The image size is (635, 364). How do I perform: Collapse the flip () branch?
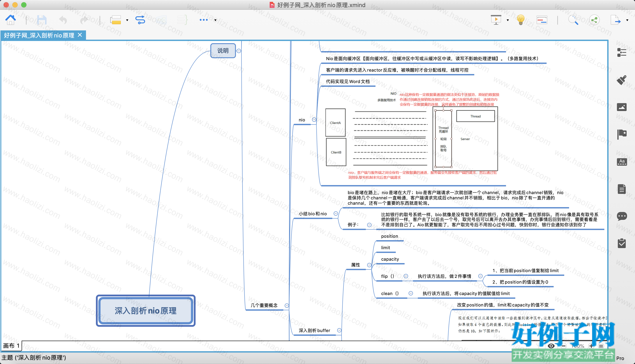point(406,276)
